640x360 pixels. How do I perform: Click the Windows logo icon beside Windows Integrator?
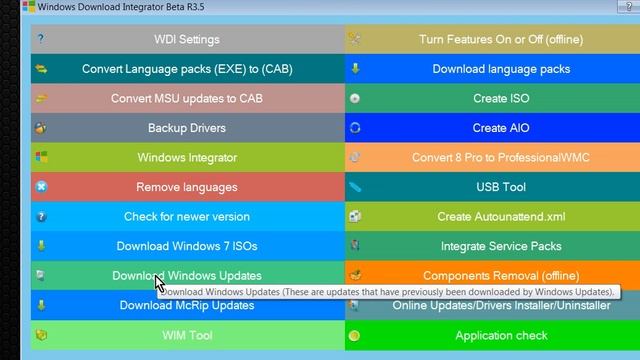click(x=41, y=157)
